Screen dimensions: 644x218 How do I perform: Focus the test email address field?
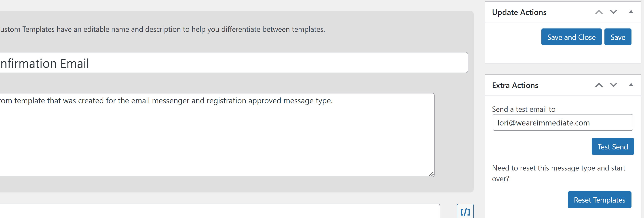click(562, 123)
